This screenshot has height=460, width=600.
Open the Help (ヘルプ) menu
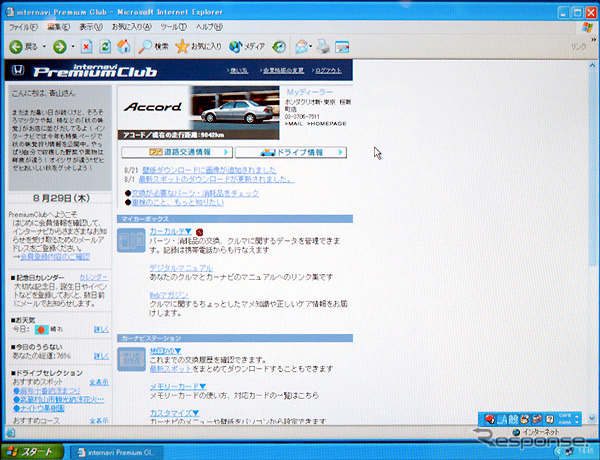pyautogui.click(x=209, y=27)
